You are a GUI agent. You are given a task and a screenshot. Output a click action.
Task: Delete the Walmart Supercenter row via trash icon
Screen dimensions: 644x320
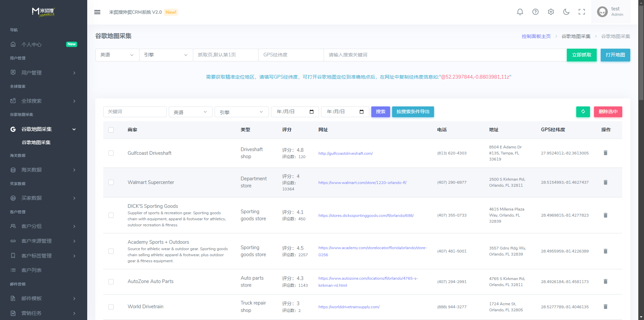(605, 182)
